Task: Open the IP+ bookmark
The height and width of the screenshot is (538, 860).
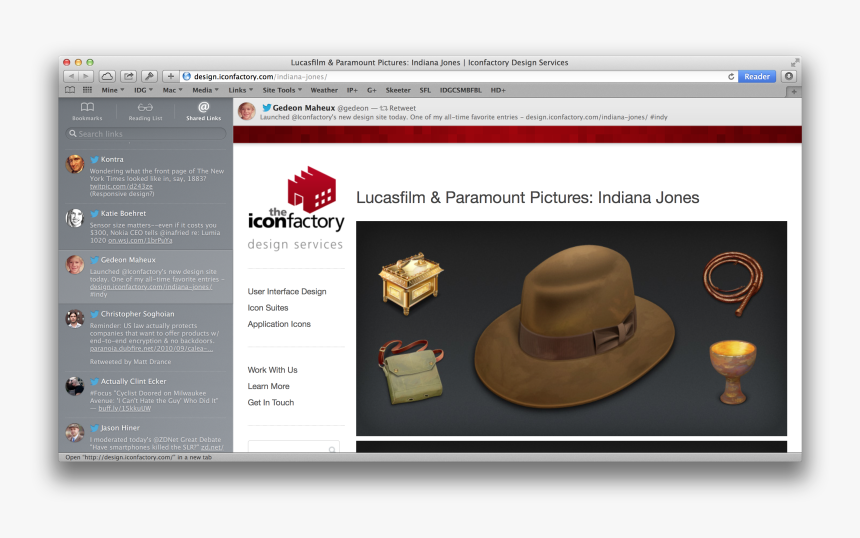Action: coord(352,90)
